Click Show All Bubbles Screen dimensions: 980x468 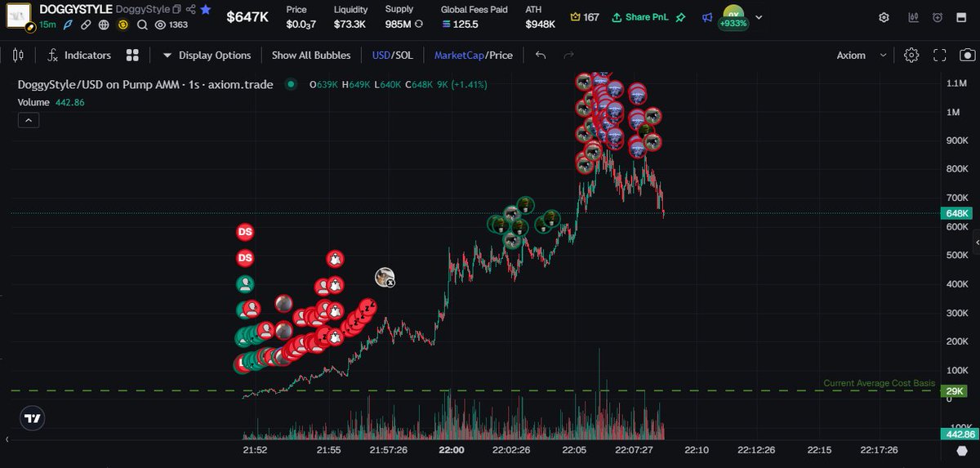coord(311,55)
